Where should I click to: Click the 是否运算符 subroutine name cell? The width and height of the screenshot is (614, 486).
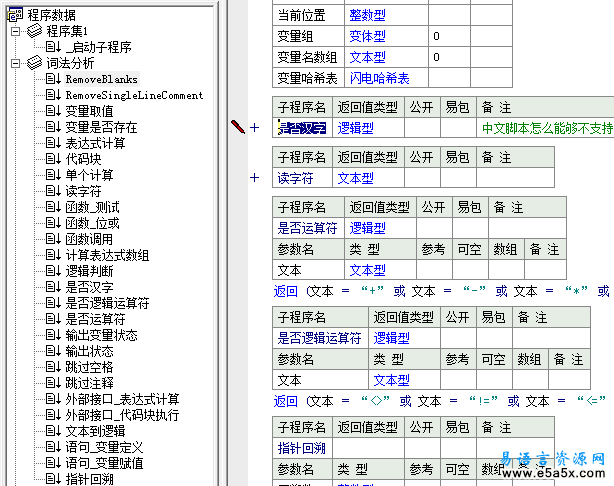(308, 228)
